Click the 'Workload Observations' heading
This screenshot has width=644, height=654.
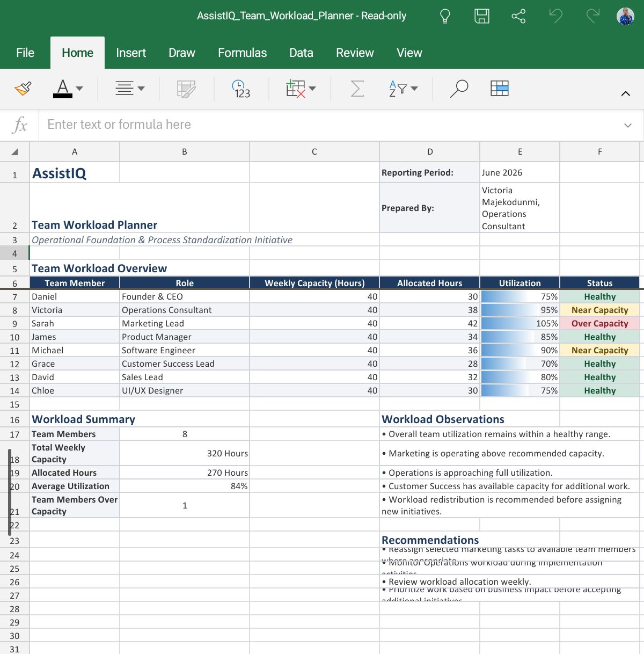pos(443,419)
